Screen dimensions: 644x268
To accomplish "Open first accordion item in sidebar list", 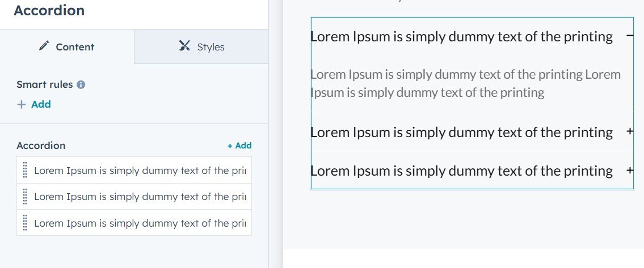I will (x=139, y=171).
